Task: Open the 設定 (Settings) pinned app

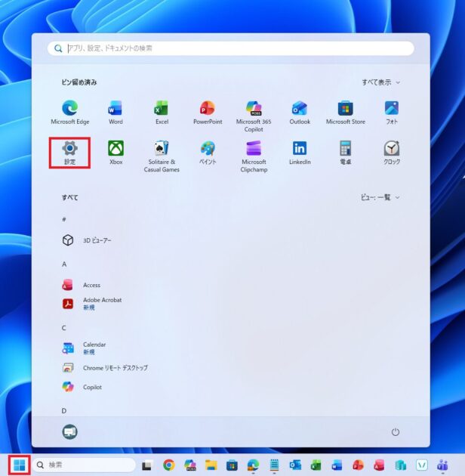Action: point(69,153)
